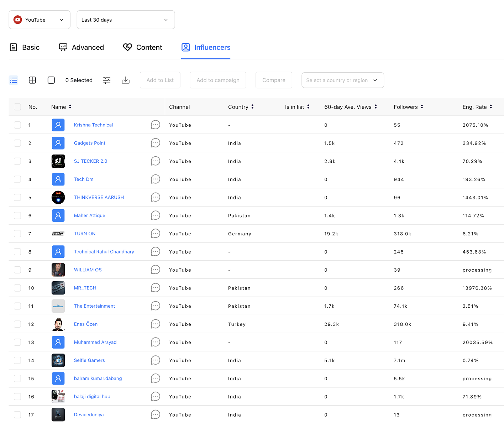Switch to the Basic tab
504x423 pixels.
(x=25, y=47)
